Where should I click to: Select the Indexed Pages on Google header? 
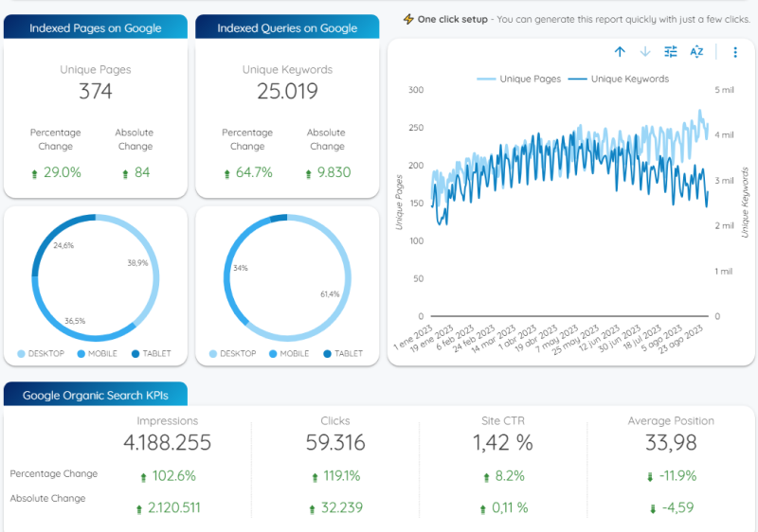pyautogui.click(x=96, y=27)
